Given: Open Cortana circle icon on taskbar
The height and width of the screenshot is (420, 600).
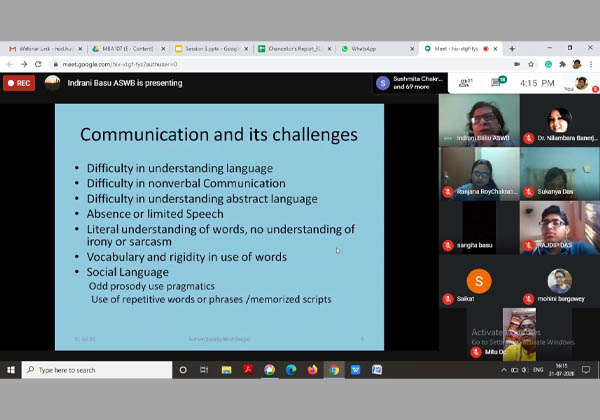Looking at the screenshot, I should [183, 370].
